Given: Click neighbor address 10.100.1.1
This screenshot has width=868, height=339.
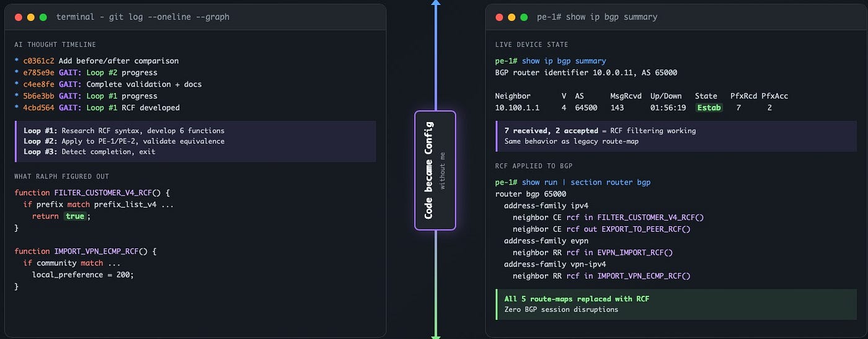Looking at the screenshot, I should 517,108.
